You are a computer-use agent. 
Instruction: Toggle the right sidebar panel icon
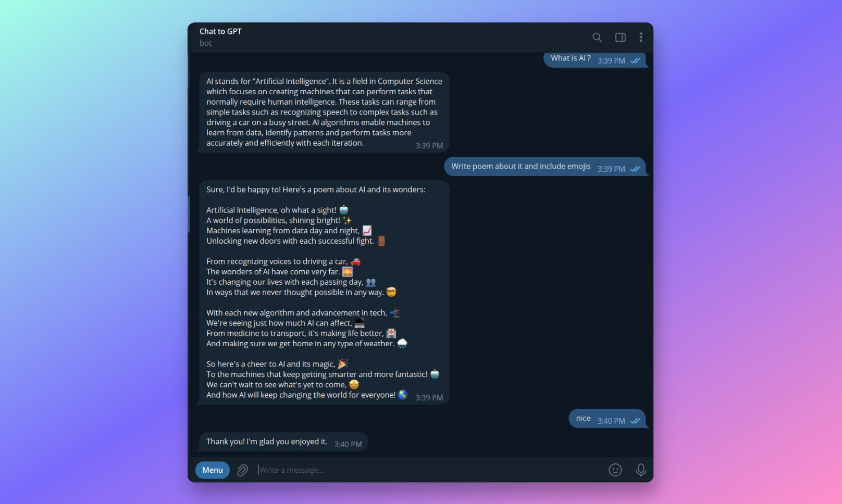click(x=620, y=37)
